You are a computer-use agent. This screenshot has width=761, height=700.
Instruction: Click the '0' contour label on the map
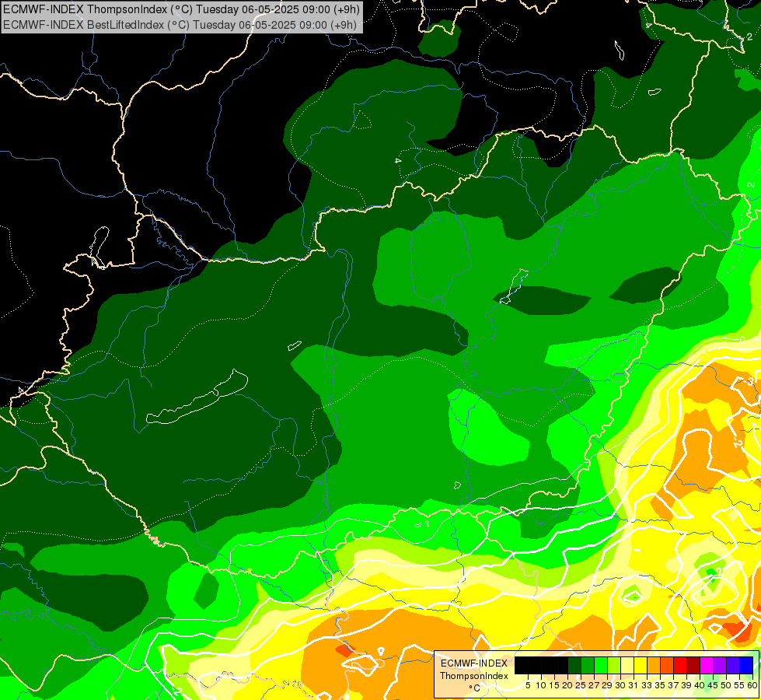tap(742, 339)
